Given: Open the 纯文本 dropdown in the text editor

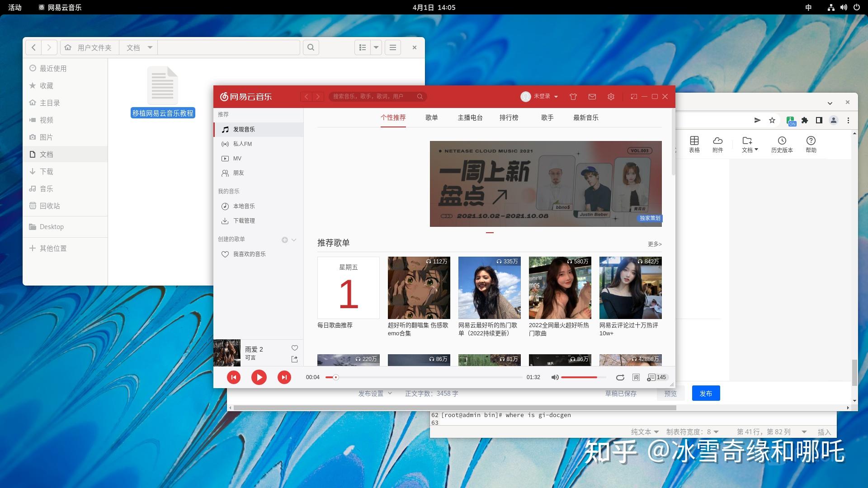Looking at the screenshot, I should (645, 432).
